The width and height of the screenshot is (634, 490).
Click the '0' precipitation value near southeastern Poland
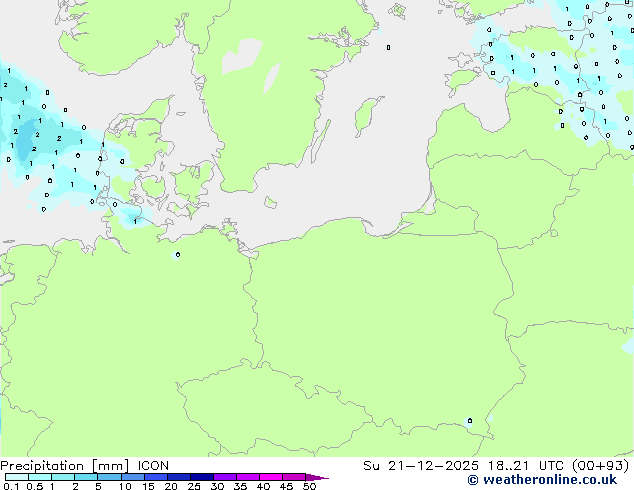click(x=470, y=421)
